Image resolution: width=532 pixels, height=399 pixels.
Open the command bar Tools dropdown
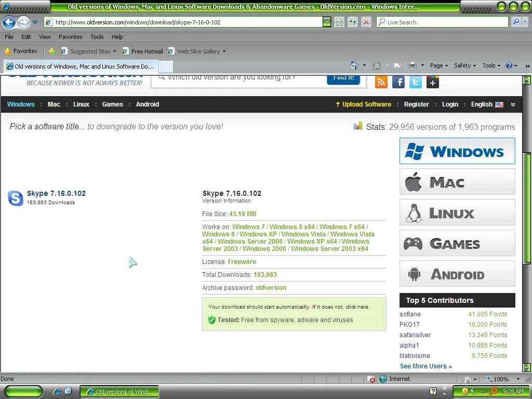click(x=491, y=65)
